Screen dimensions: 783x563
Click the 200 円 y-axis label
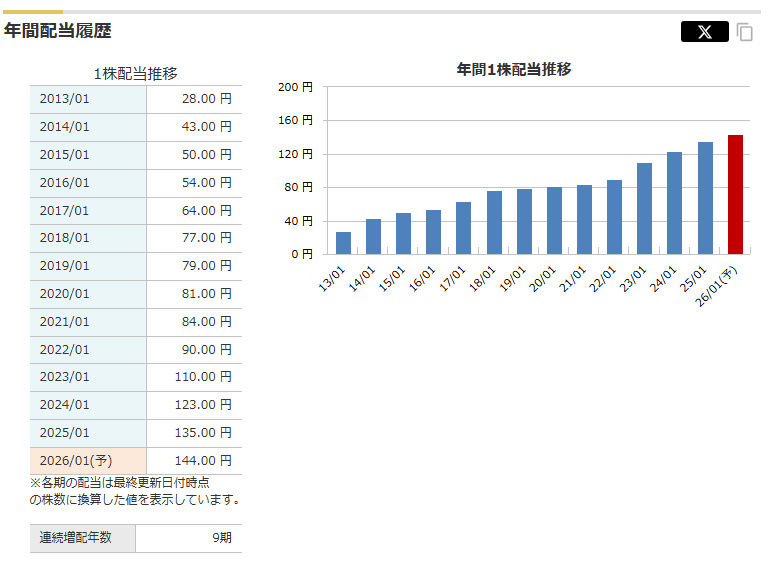[x=295, y=87]
